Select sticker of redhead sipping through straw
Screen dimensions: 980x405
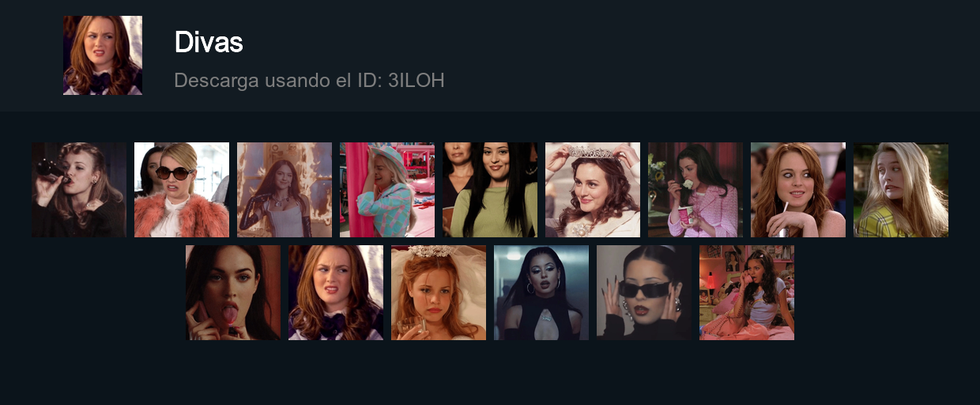[798, 190]
